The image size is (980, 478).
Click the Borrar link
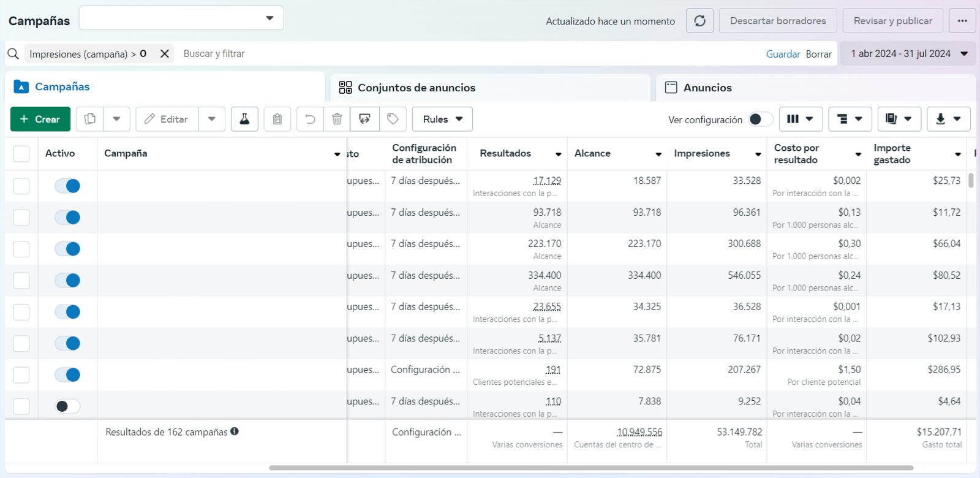[819, 54]
